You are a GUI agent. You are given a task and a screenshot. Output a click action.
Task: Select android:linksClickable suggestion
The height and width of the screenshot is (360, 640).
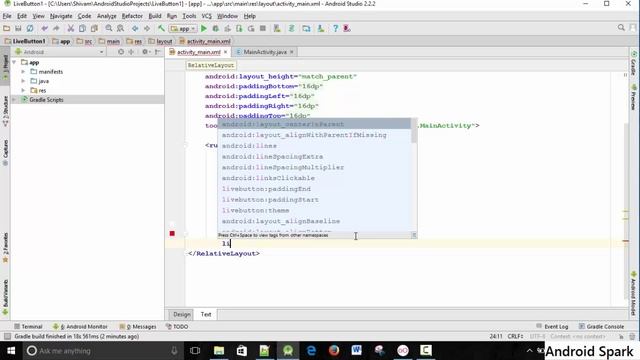(314, 178)
